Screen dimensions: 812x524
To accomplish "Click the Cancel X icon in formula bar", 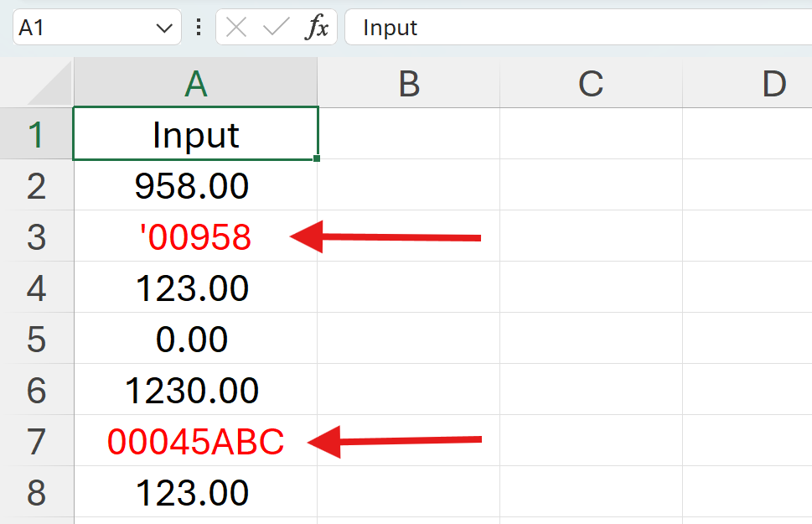I will tap(237, 28).
